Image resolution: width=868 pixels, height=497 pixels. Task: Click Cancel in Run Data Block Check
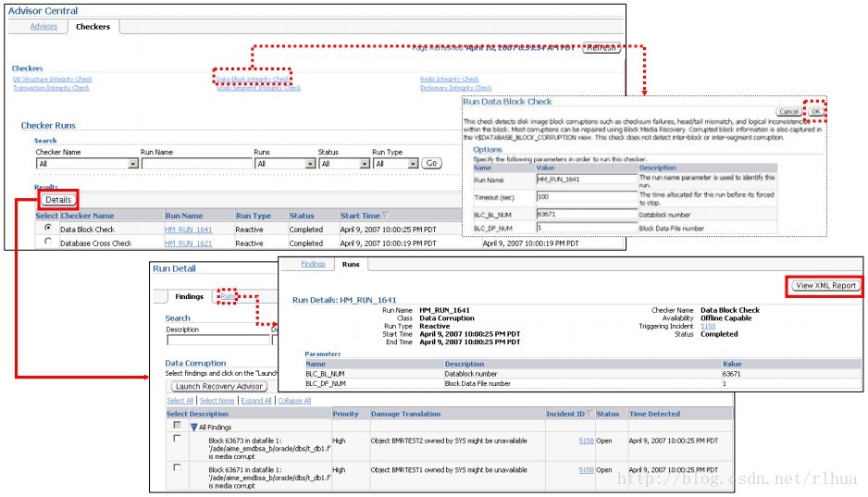[788, 112]
